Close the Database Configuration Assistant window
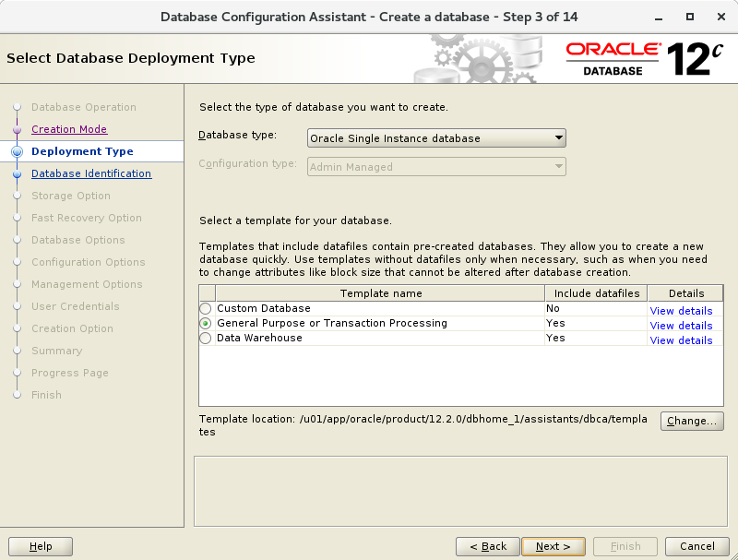Image resolution: width=738 pixels, height=560 pixels. [x=721, y=17]
